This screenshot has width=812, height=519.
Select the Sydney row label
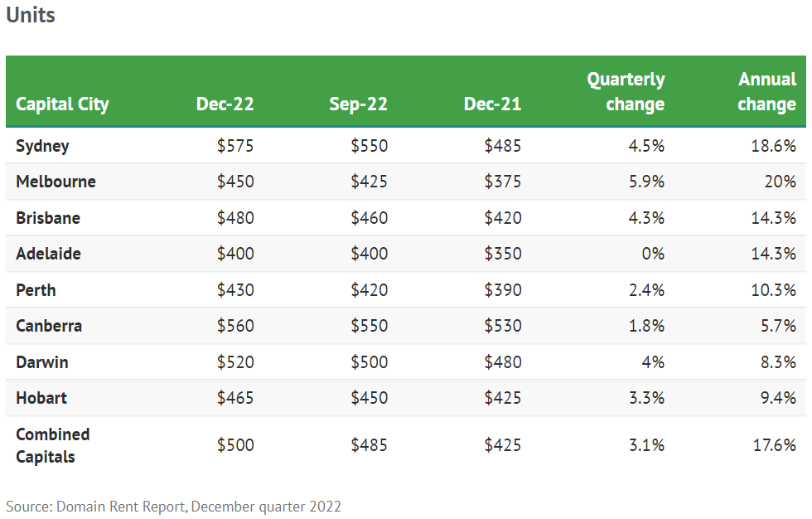pos(42,146)
